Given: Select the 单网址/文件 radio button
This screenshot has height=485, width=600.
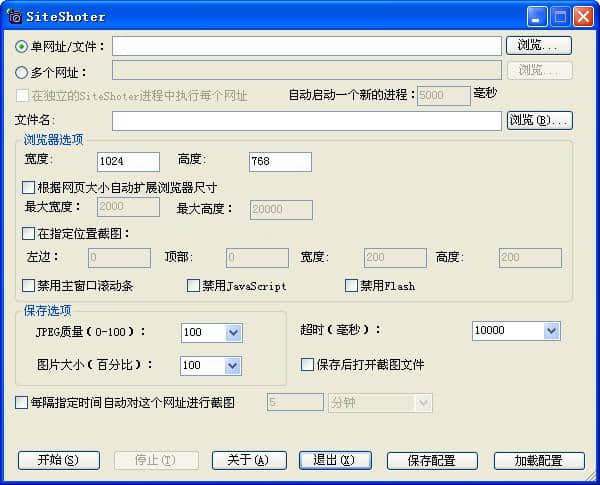Looking at the screenshot, I should 22,46.
